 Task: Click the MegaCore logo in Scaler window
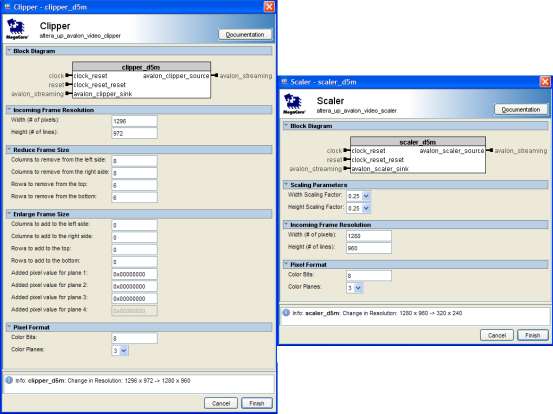[294, 104]
